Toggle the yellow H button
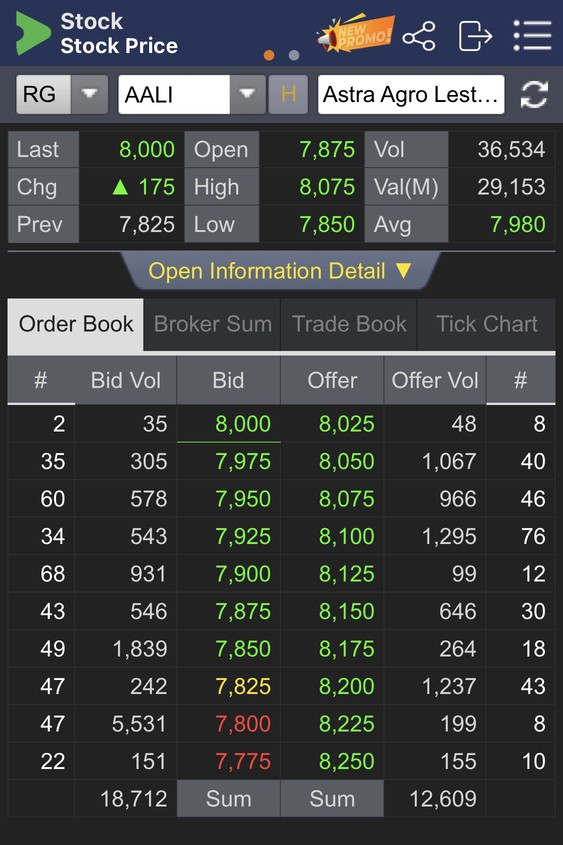 (288, 95)
